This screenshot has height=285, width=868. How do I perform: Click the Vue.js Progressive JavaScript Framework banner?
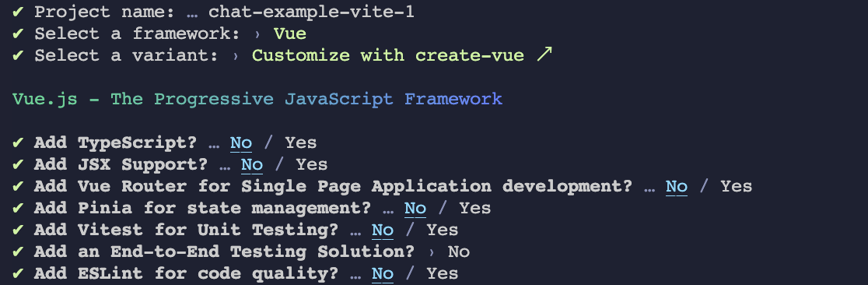click(257, 99)
